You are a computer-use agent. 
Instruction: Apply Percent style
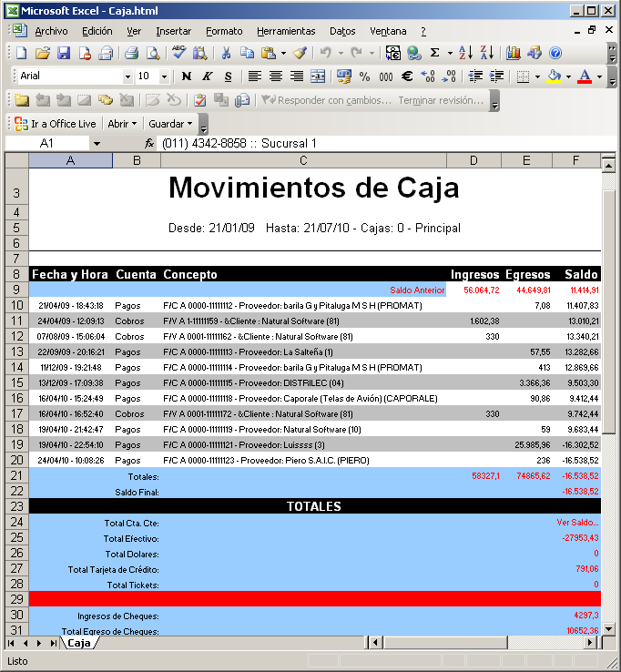pyautogui.click(x=365, y=76)
